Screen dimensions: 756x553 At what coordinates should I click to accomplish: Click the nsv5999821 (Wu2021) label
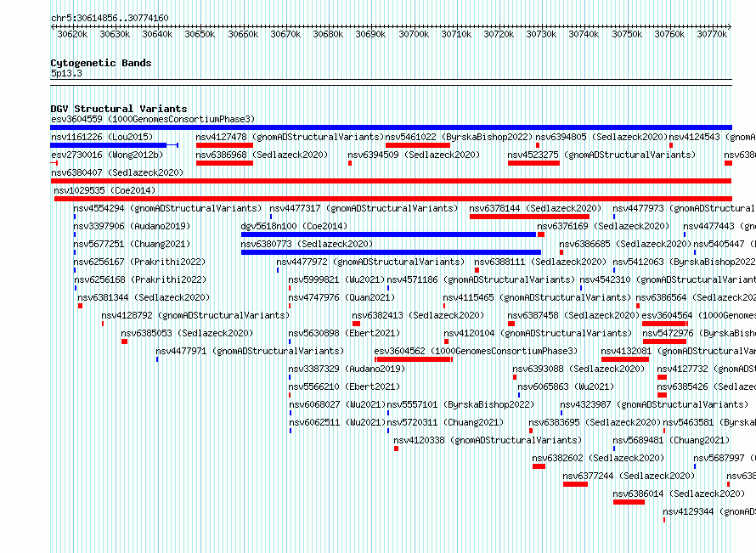tap(336, 279)
